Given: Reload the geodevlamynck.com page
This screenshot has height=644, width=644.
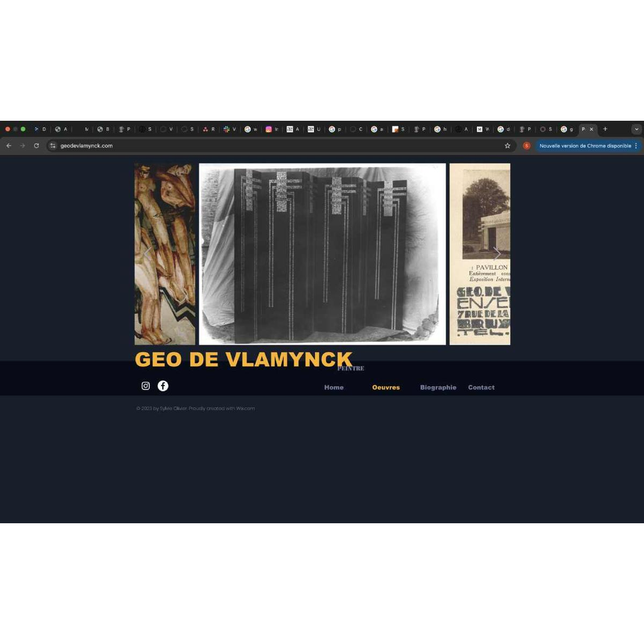Looking at the screenshot, I should tap(36, 145).
